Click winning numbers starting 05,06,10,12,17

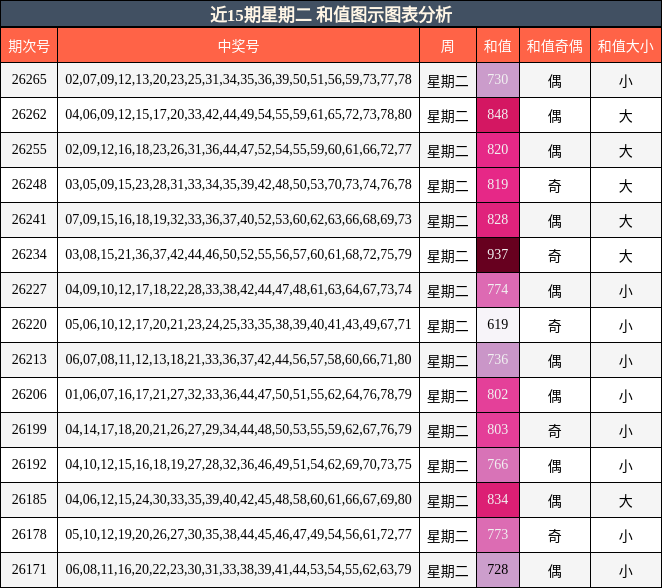coord(238,325)
